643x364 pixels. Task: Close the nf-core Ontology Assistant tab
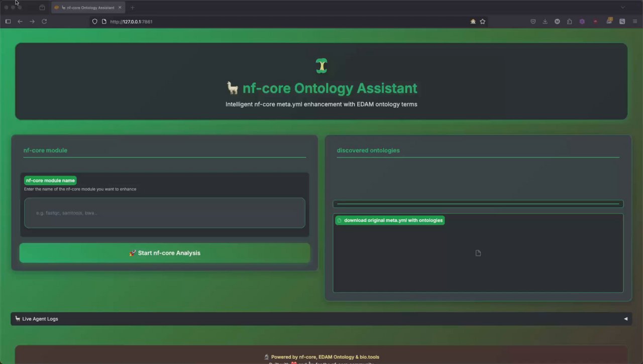(120, 8)
